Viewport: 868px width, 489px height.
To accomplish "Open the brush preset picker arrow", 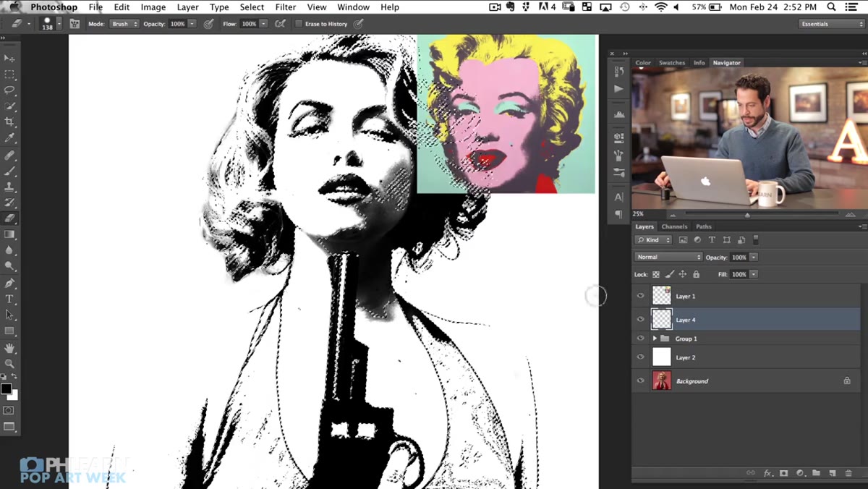I will coord(61,24).
